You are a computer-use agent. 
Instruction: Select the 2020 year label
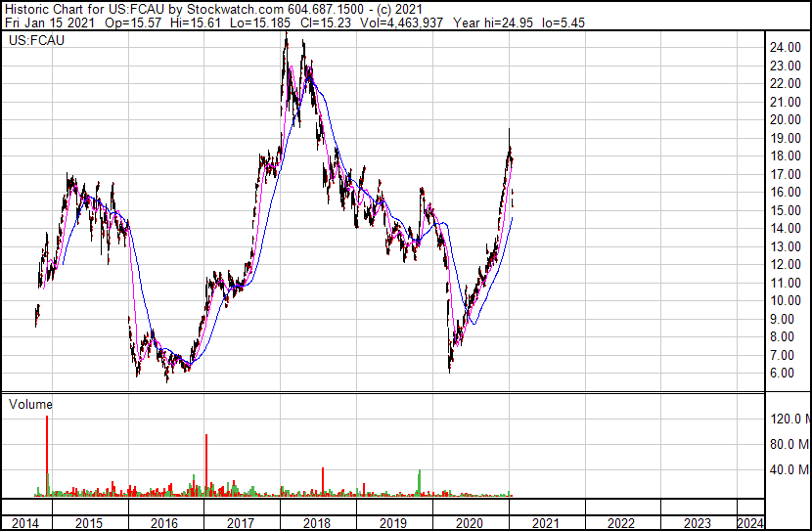click(x=470, y=523)
